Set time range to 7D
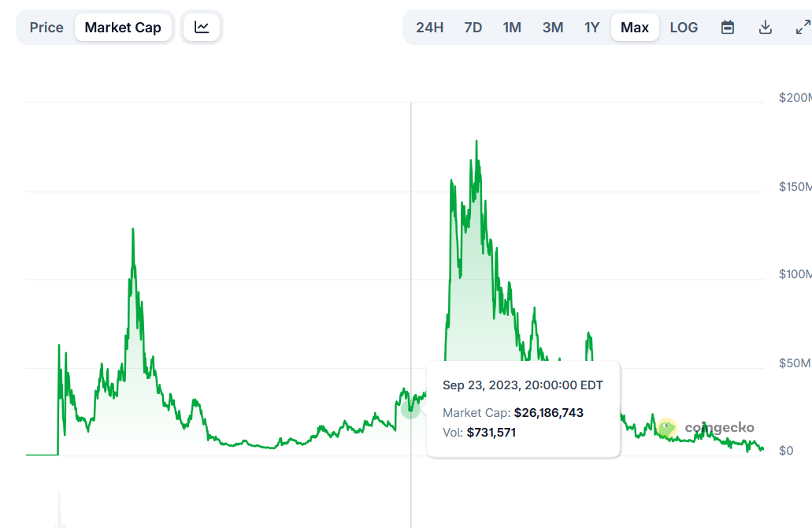The image size is (812, 528). pyautogui.click(x=473, y=28)
